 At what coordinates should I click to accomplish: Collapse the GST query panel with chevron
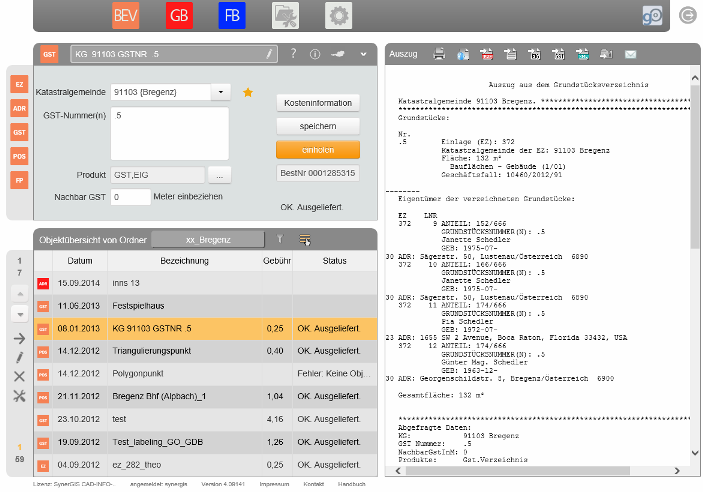click(x=364, y=54)
